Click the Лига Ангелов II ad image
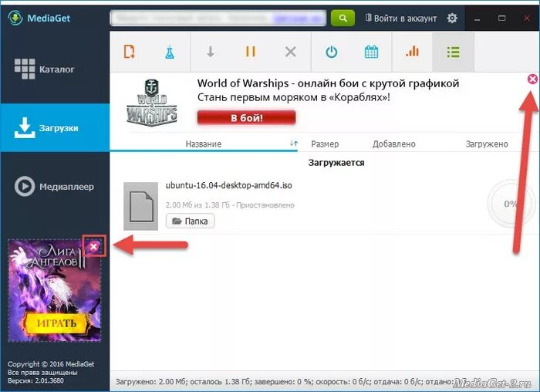This screenshot has width=540, height=392. pos(55,290)
